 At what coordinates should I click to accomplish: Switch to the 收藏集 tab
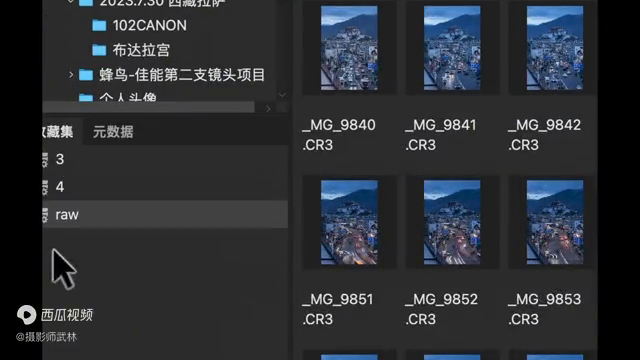[58, 132]
